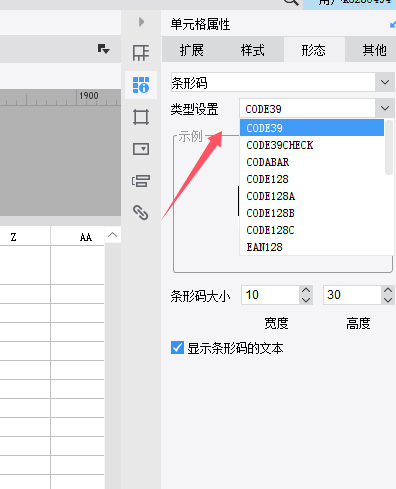This screenshot has width=396, height=489.
Task: Increase the barcode height value
Action: (388, 290)
